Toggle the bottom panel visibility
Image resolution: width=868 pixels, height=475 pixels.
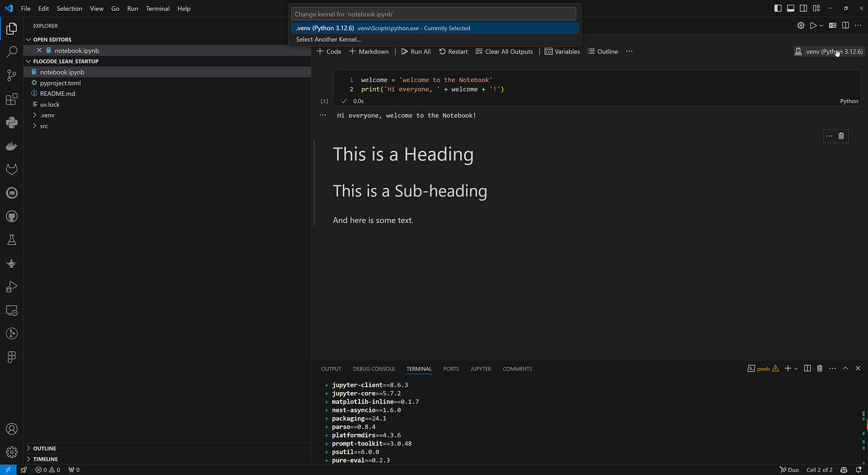(x=790, y=8)
